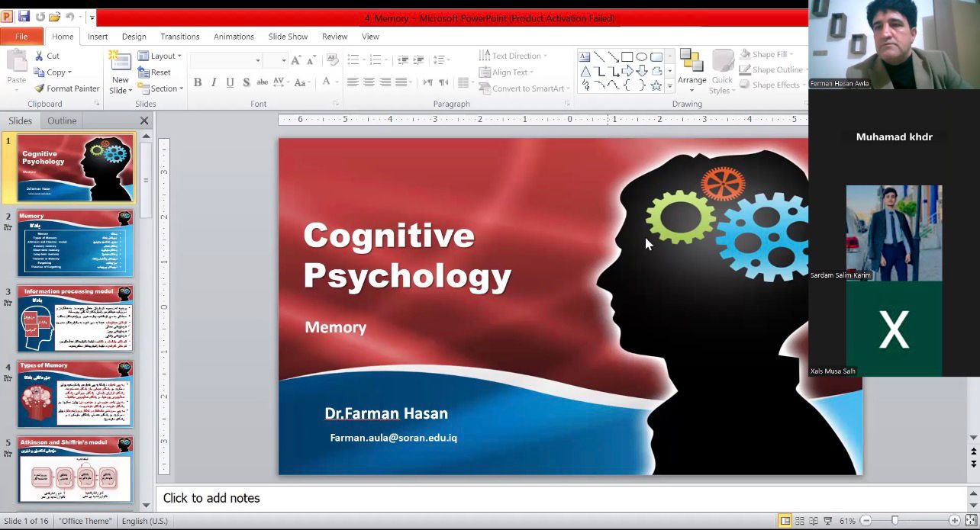Close the Slides/Outline pane
The image size is (980, 530).
tap(144, 120)
